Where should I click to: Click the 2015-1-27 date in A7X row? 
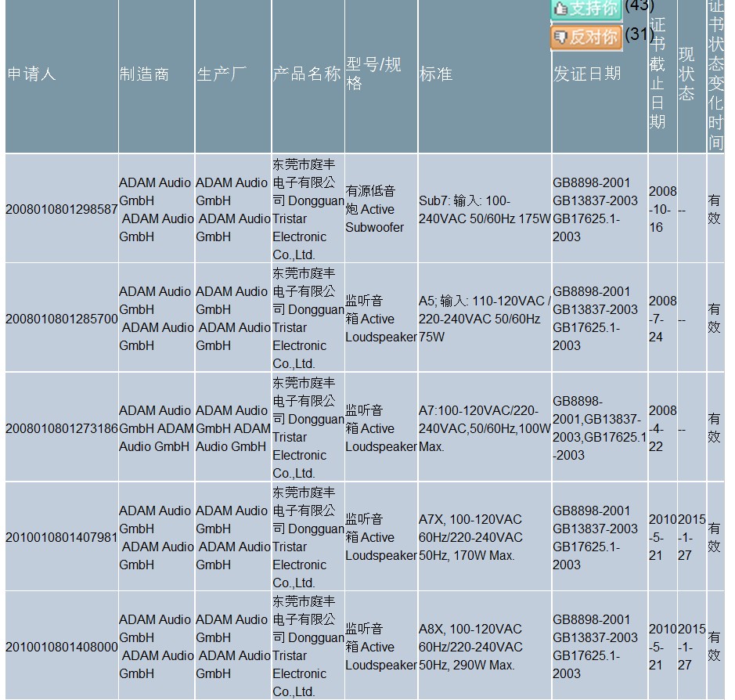pos(692,537)
